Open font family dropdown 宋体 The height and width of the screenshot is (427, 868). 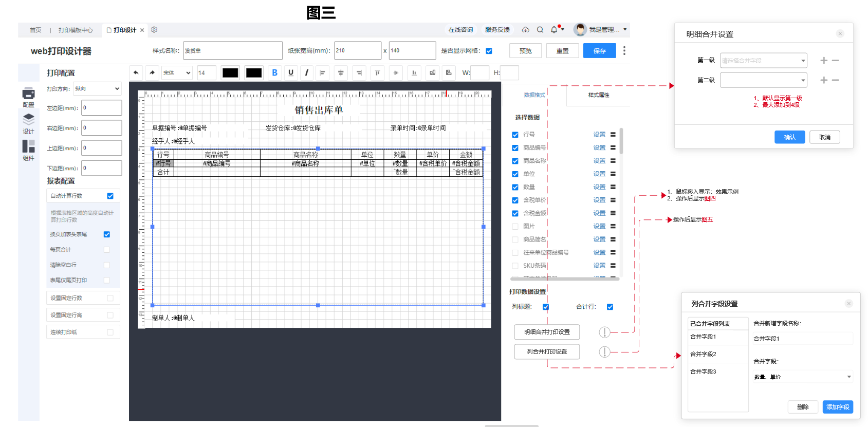(x=177, y=73)
